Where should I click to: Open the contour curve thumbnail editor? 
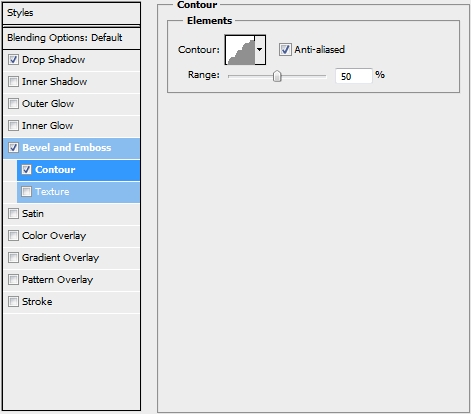(x=240, y=50)
